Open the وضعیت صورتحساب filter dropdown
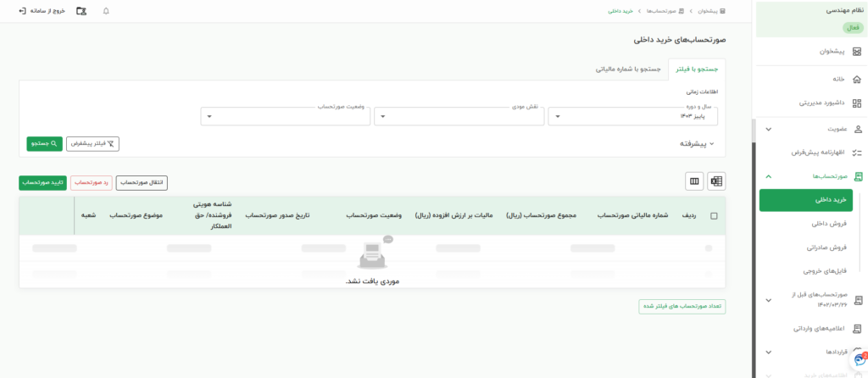Image resolution: width=868 pixels, height=378 pixels. click(x=285, y=116)
